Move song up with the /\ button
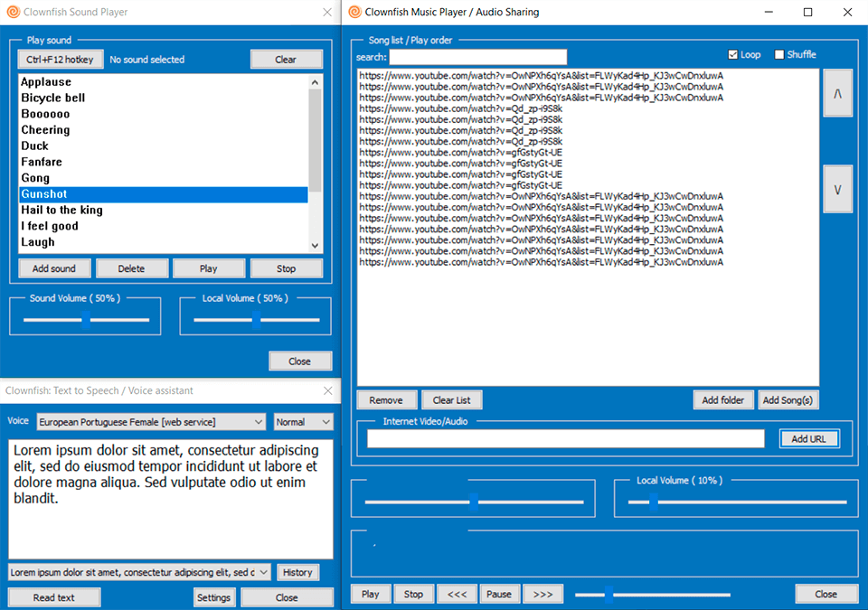The width and height of the screenshot is (868, 610). (x=837, y=94)
